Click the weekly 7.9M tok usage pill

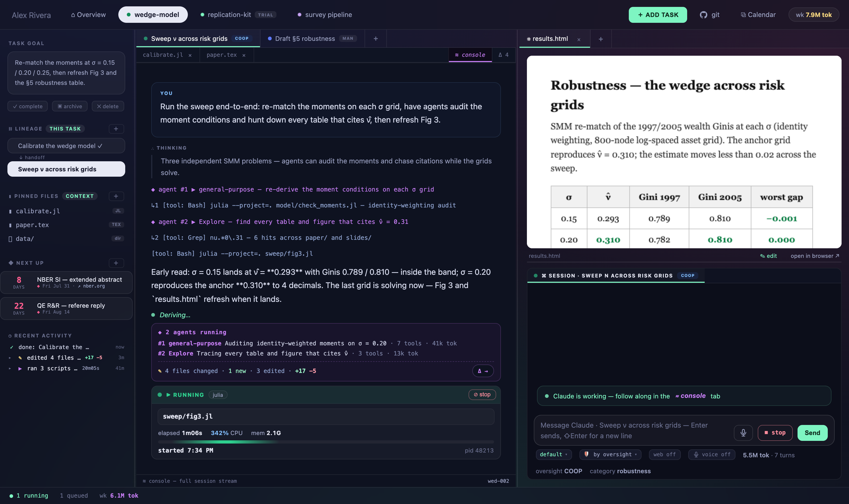pos(814,15)
